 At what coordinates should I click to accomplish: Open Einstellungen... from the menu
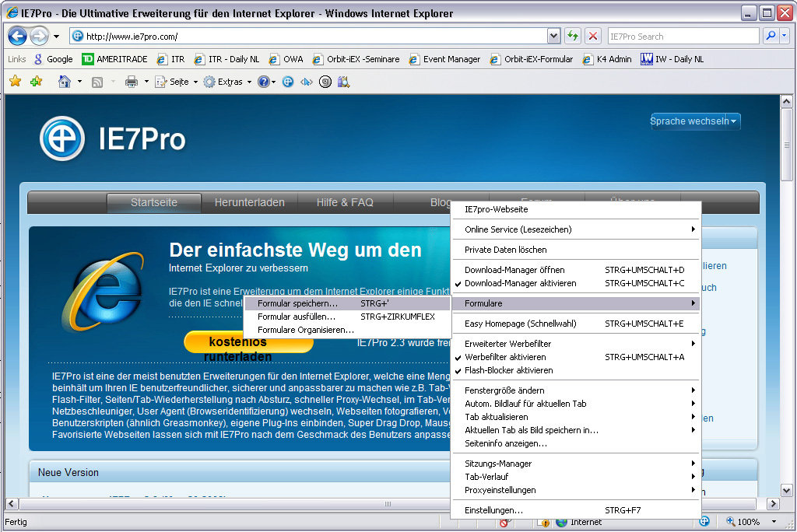[x=574, y=511]
